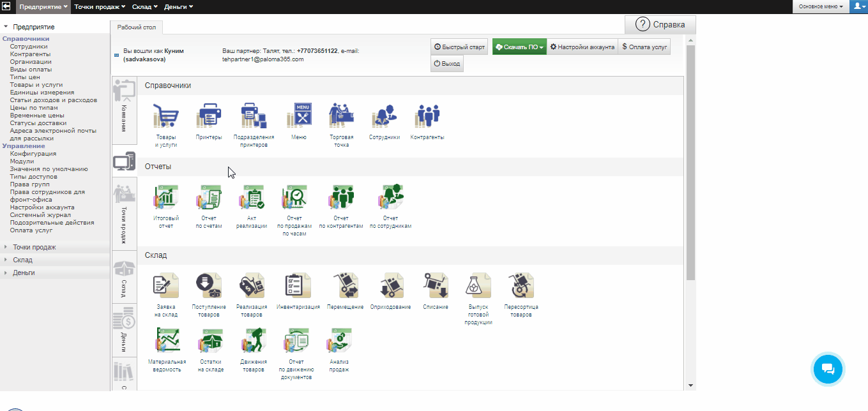Open the Инвентаризация warehouse icon
This screenshot has width=868, height=411.
(x=298, y=287)
